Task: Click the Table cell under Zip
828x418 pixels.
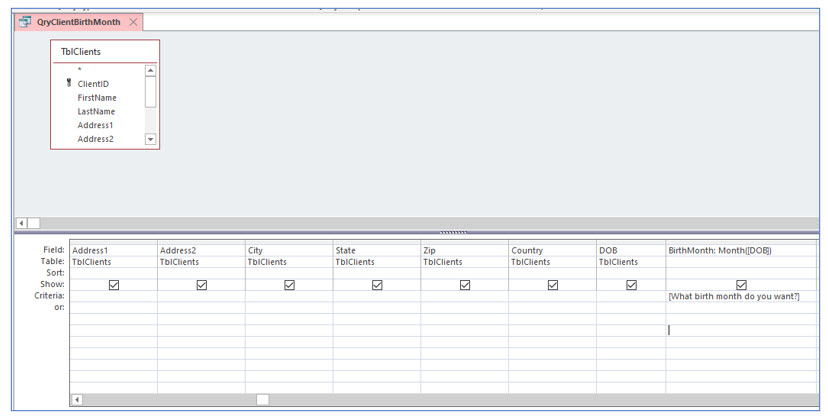Action: [465, 262]
